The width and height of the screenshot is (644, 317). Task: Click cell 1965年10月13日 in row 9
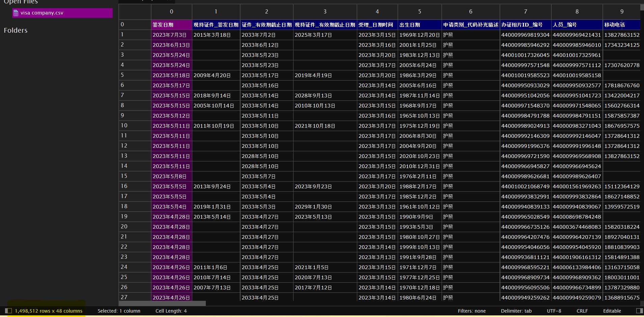(420, 116)
